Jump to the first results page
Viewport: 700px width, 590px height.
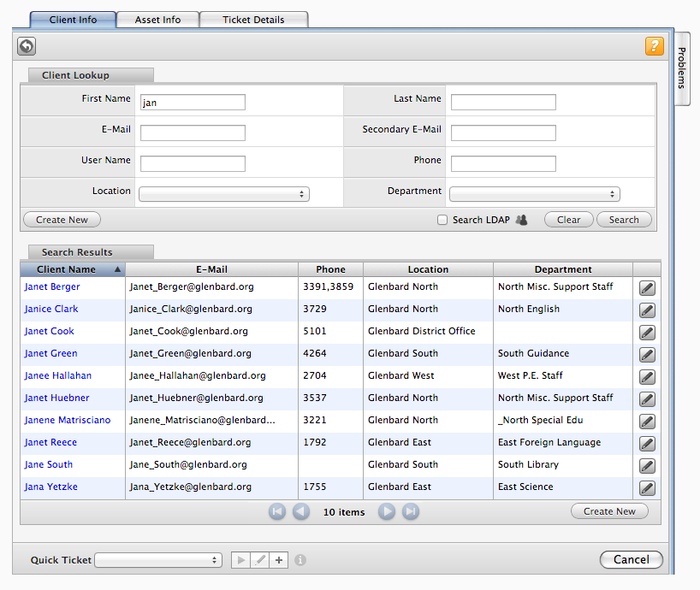tap(277, 511)
